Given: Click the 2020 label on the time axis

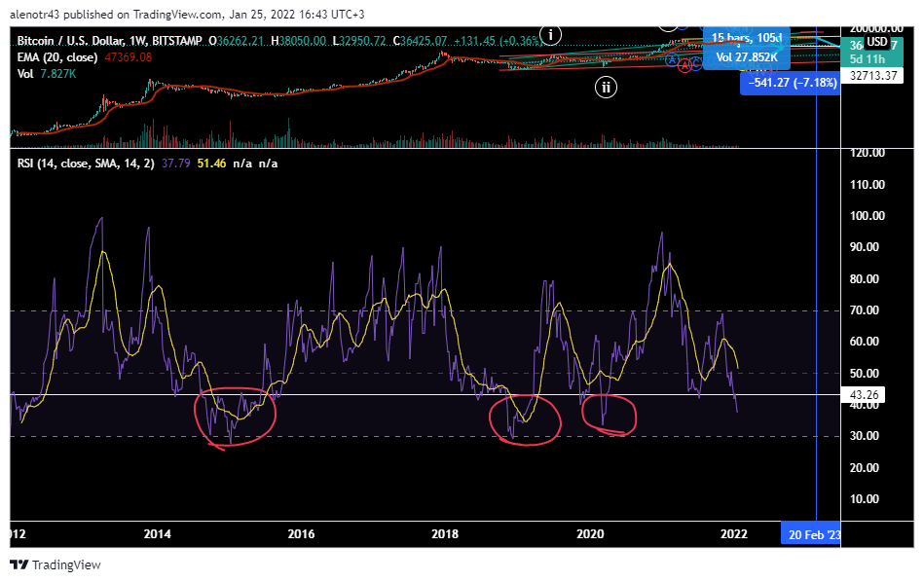Looking at the screenshot, I should [x=590, y=534].
